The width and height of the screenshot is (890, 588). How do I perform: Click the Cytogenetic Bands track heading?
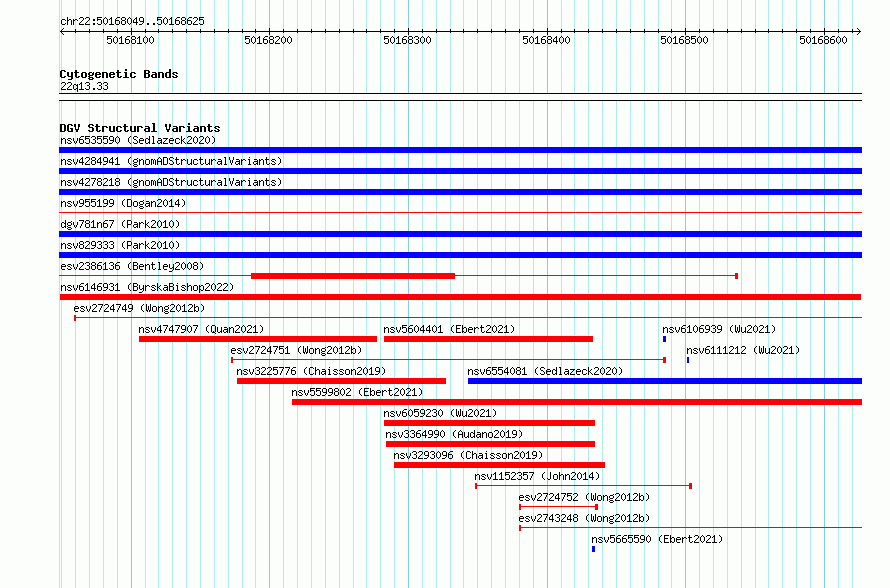(x=119, y=74)
